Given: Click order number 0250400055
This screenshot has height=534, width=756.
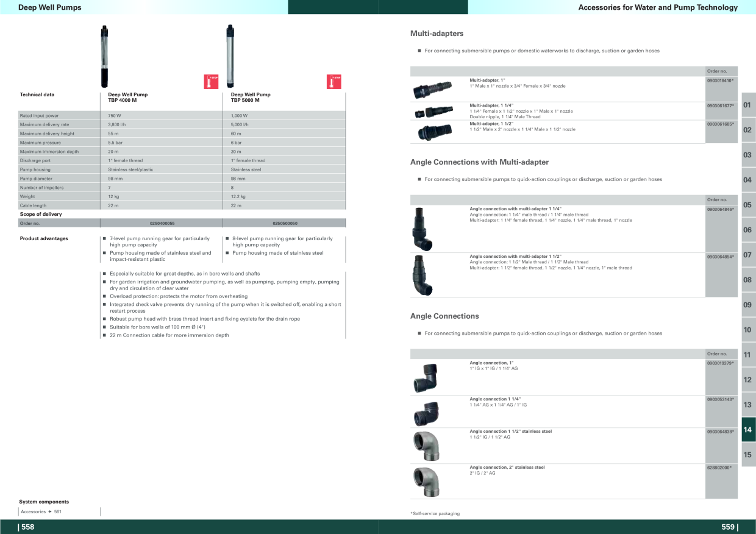Looking at the screenshot, I should 162,224.
